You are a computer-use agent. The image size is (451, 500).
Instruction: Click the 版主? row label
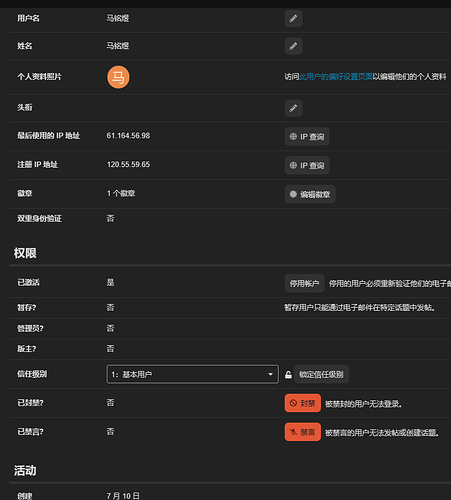[x=27, y=349]
